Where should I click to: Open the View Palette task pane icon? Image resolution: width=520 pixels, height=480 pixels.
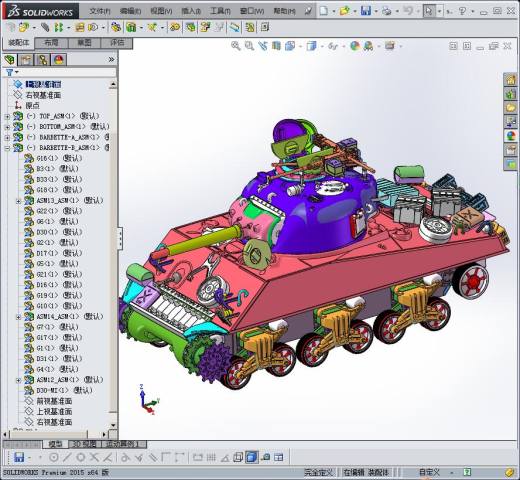(x=511, y=122)
